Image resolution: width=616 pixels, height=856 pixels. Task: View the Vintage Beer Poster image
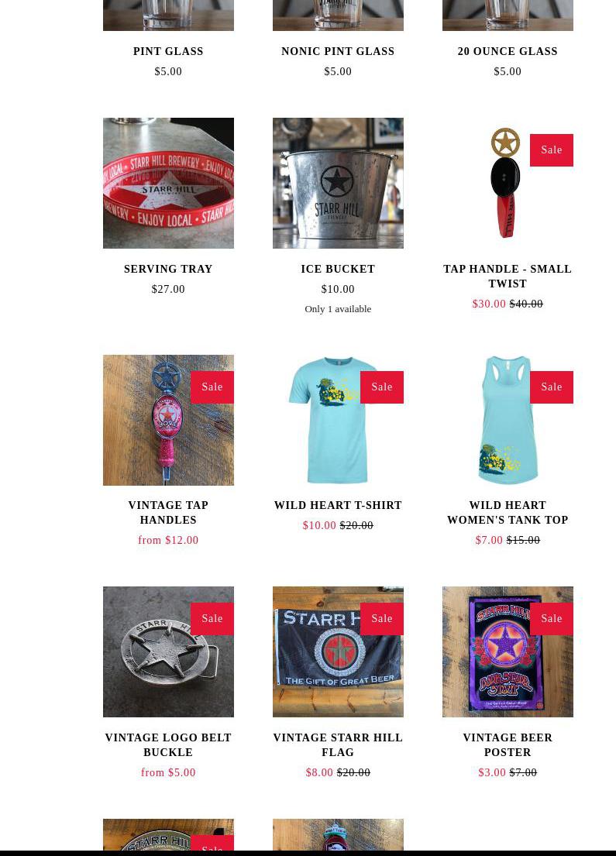click(x=508, y=651)
